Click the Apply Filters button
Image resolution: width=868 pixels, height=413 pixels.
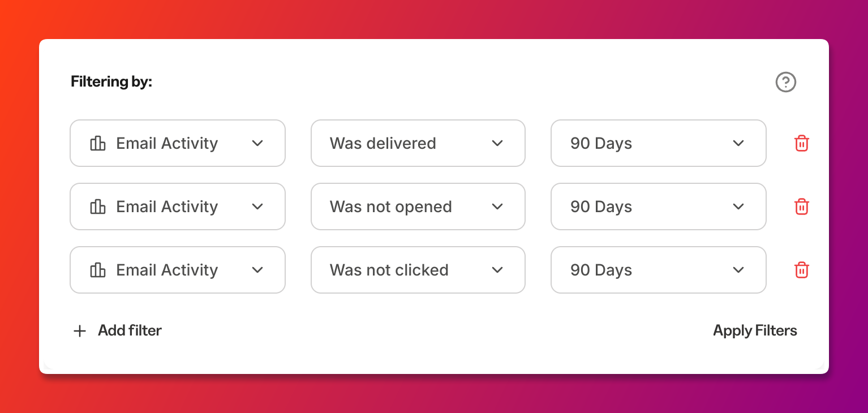click(755, 331)
